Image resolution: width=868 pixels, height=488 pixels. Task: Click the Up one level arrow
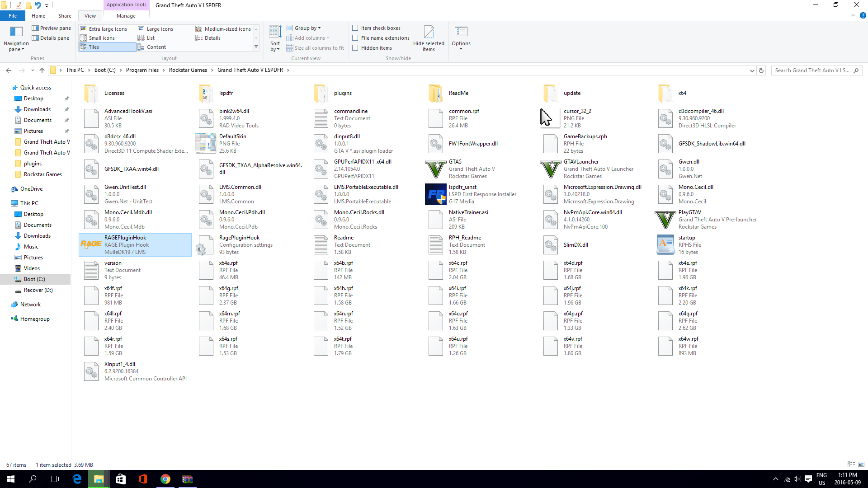click(x=42, y=70)
